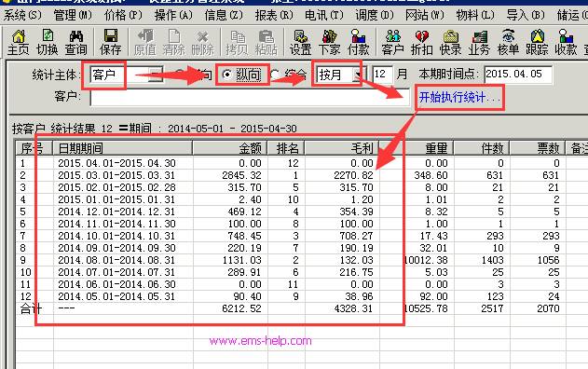The width and height of the screenshot is (588, 369).
Task: Open the 主页 home icon
Action: [18, 42]
